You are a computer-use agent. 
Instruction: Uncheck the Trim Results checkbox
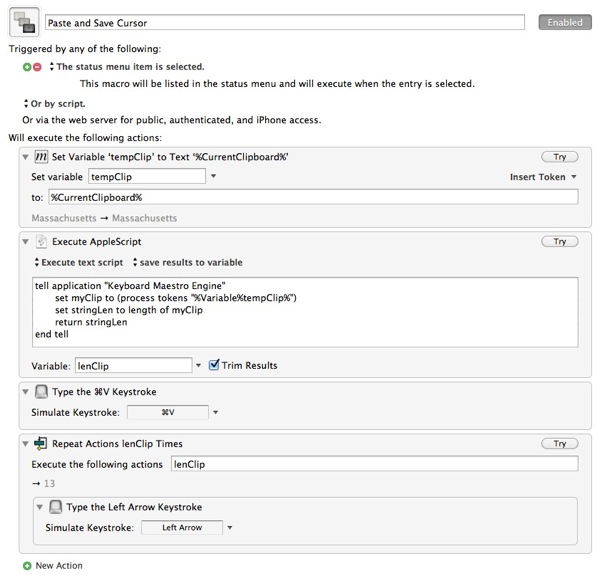coord(214,365)
